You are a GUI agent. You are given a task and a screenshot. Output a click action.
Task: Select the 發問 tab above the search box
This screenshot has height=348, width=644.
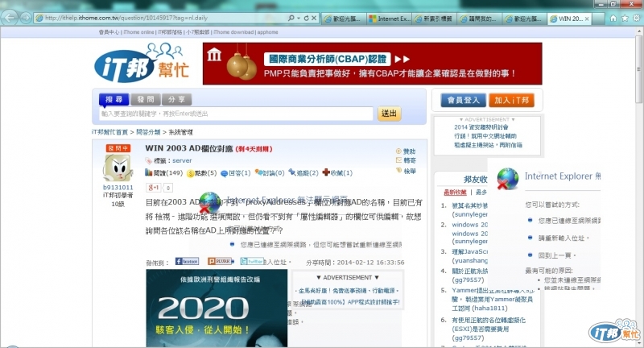click(146, 99)
